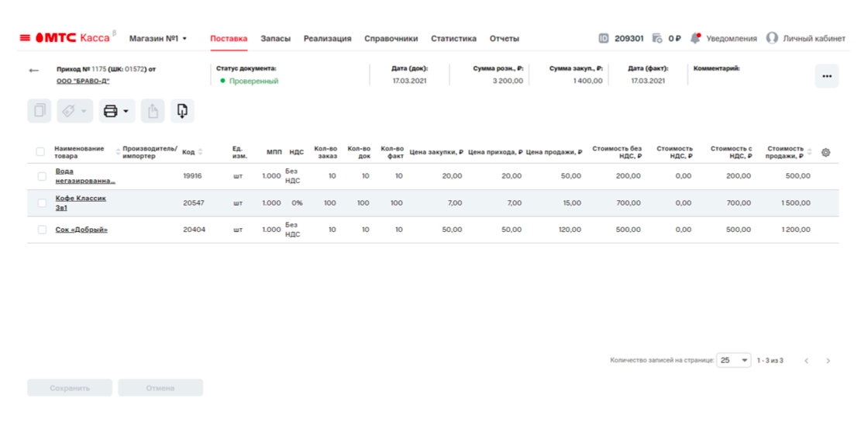Viewport: 868px width, 436px height.
Task: Click product code 19916
Action: [x=193, y=176]
